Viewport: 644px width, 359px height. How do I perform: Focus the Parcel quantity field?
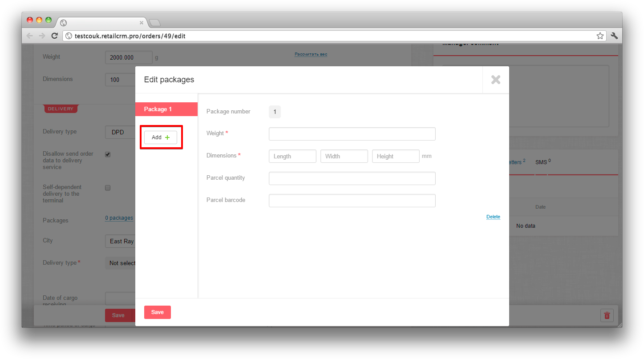click(x=352, y=178)
